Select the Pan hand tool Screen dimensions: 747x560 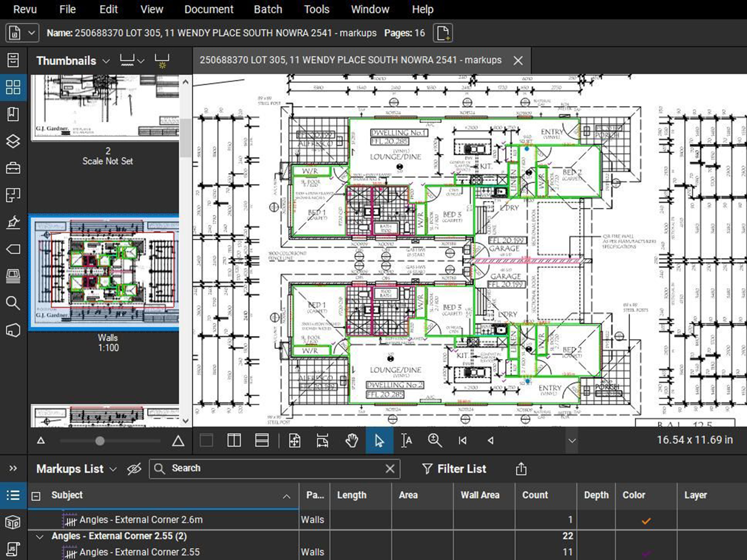click(352, 441)
